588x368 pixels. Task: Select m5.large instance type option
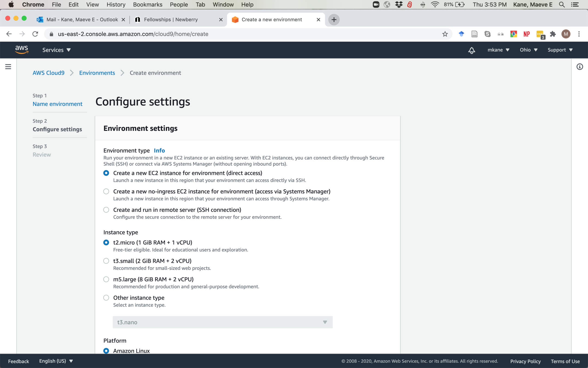tap(106, 279)
